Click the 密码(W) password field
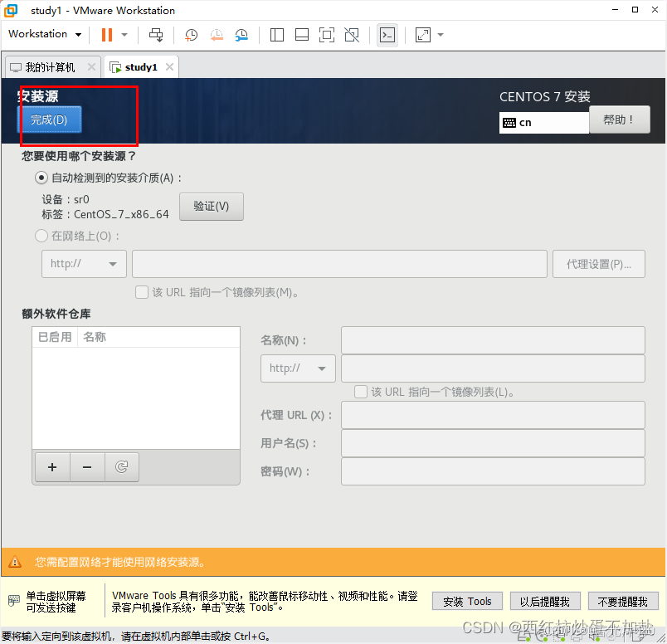Image resolution: width=667 pixels, height=644 pixels. [x=493, y=471]
